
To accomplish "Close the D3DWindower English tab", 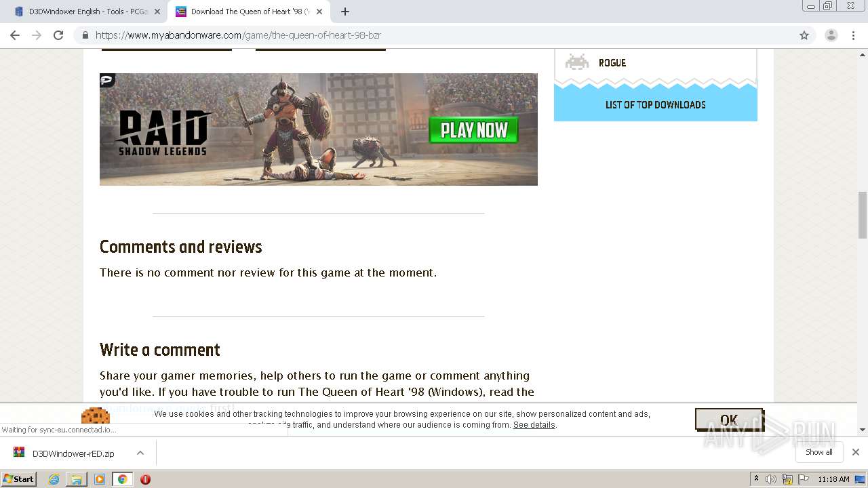I will click(157, 12).
